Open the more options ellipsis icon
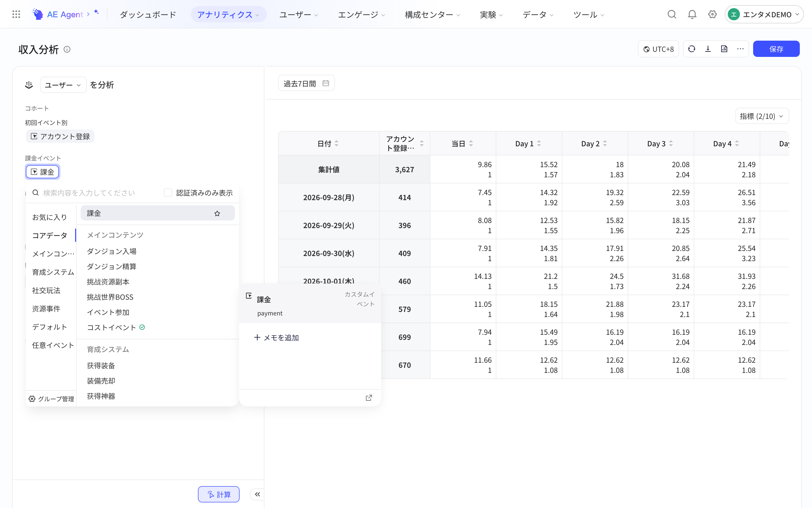The image size is (812, 508). 740,49
